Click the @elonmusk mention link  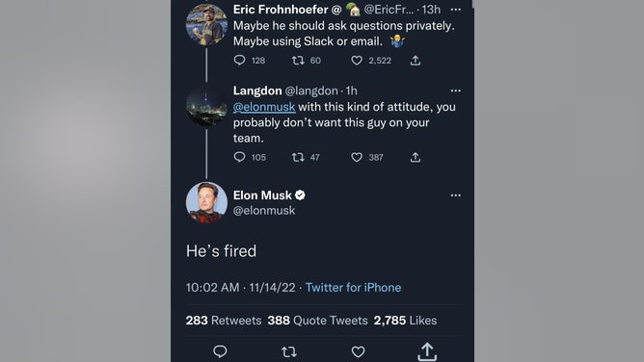click(x=264, y=107)
